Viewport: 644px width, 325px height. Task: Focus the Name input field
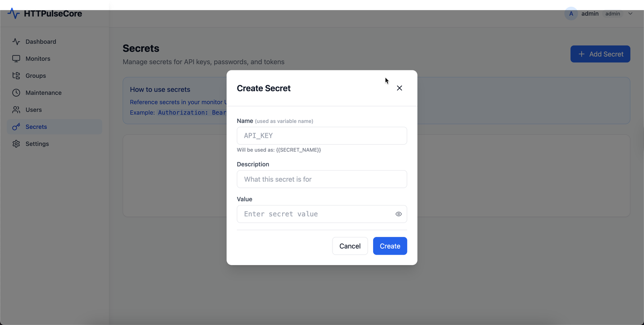tap(322, 136)
